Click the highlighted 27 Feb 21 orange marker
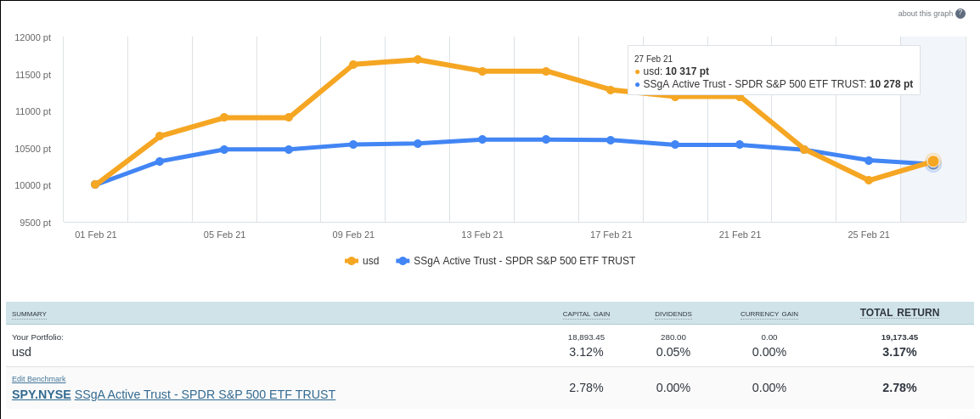Screen dimensions: 980x419 tap(933, 161)
